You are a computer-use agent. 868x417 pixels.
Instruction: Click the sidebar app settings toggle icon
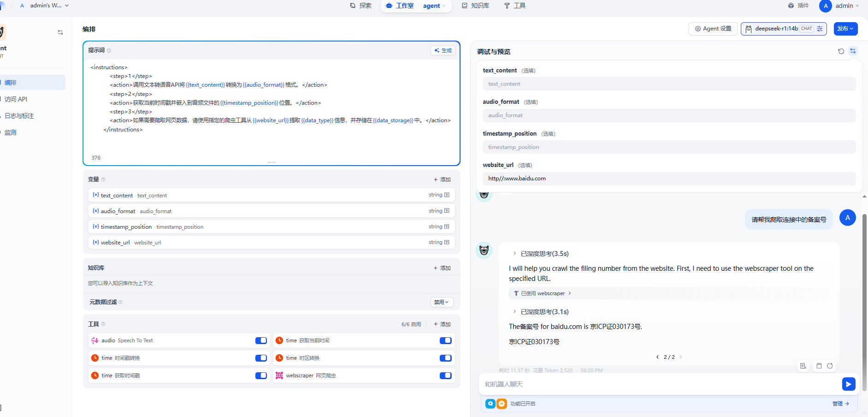(x=60, y=32)
